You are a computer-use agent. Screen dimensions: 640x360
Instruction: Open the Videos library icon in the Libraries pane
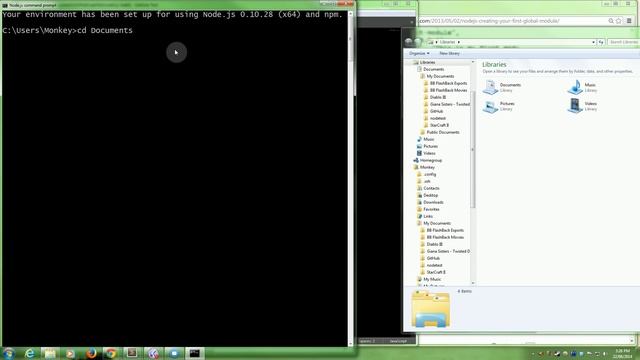tap(575, 106)
